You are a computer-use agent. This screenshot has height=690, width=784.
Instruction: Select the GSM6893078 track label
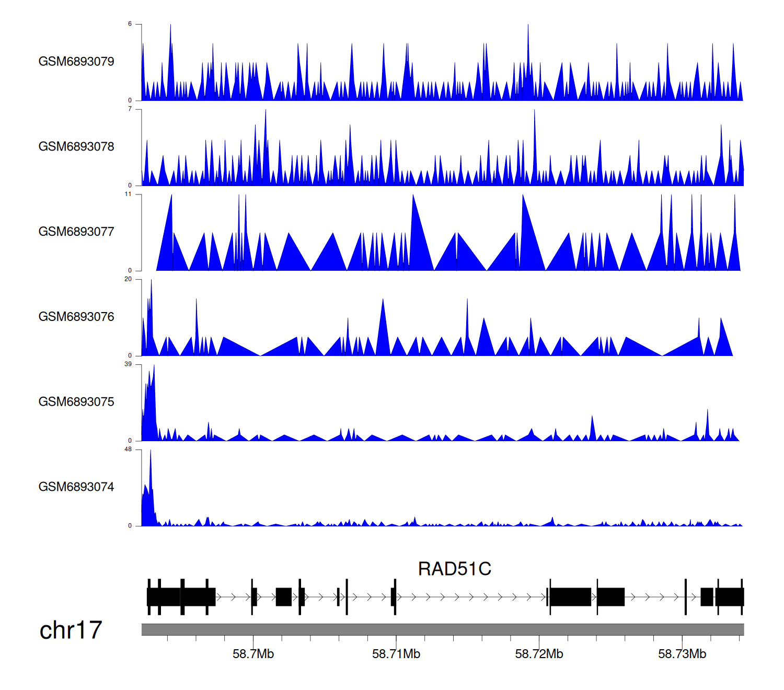[x=76, y=147]
